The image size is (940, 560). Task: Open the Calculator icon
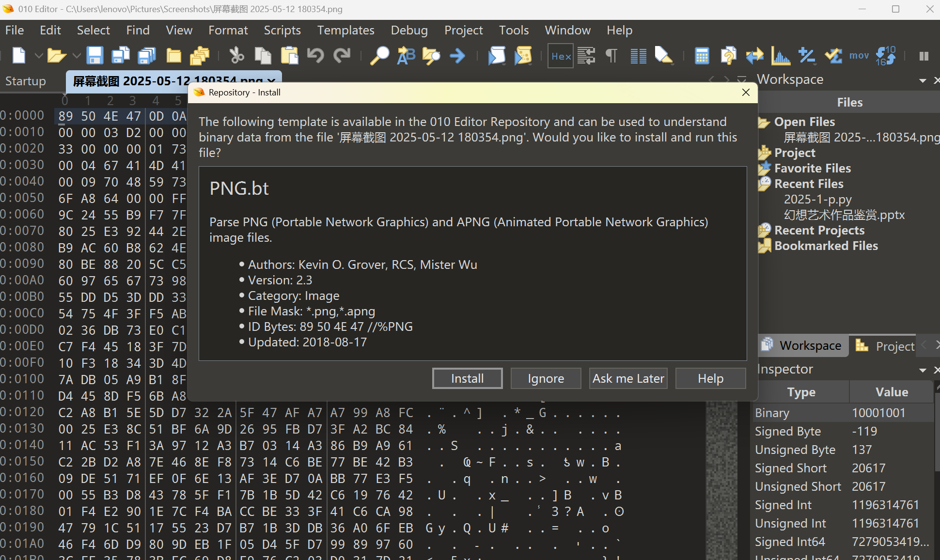click(x=702, y=56)
